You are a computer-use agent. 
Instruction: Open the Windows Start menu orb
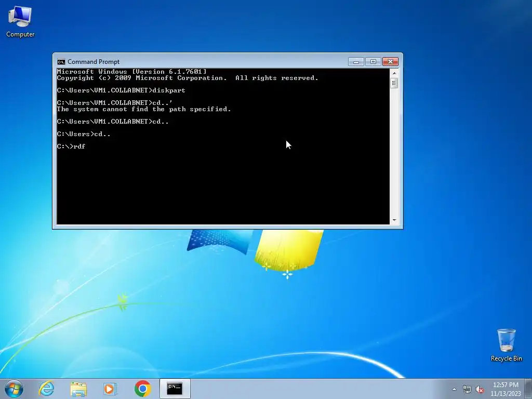(14, 389)
